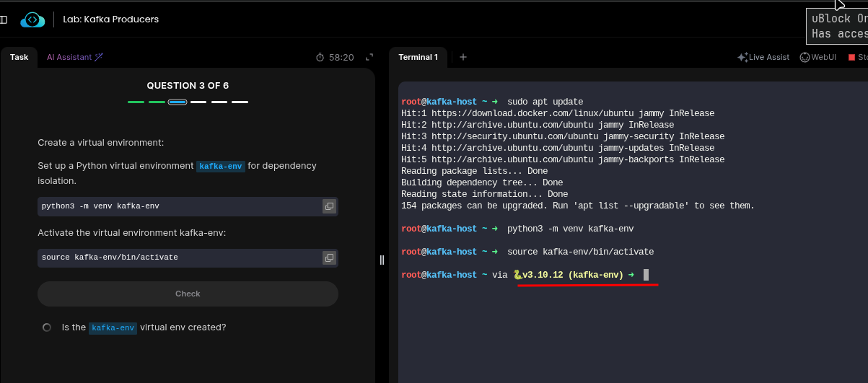Select the kafka-env virtual env created radio
The image size is (868, 383).
tap(47, 327)
